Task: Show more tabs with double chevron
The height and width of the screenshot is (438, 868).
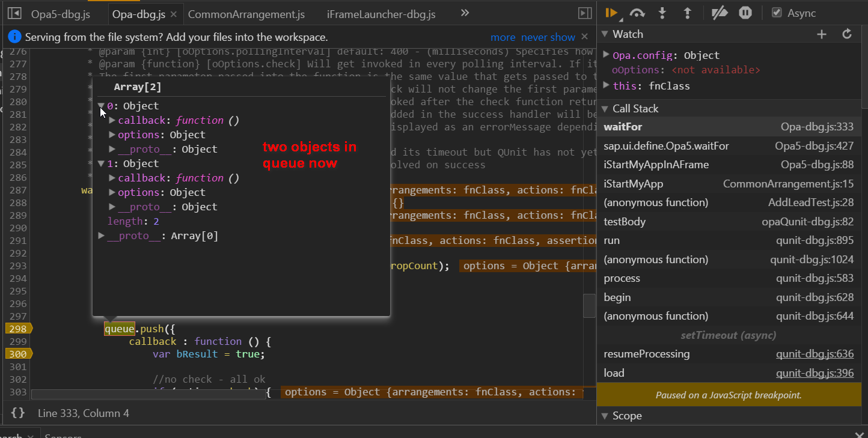Action: [465, 13]
